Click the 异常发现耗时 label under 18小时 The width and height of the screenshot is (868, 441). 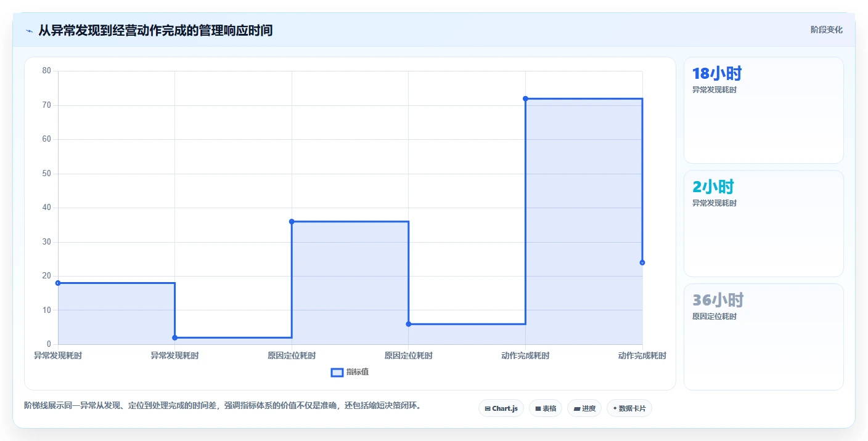pos(714,90)
